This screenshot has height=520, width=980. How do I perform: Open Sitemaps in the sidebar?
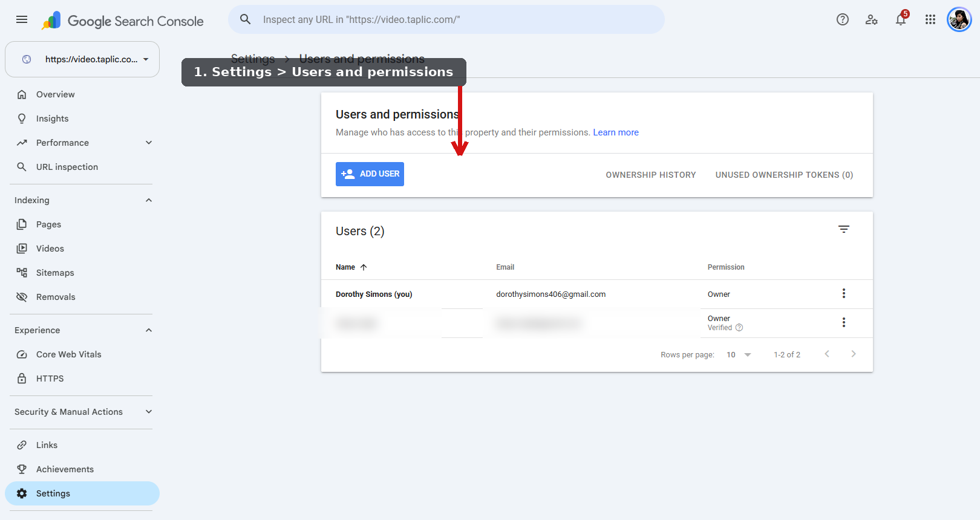(82, 273)
